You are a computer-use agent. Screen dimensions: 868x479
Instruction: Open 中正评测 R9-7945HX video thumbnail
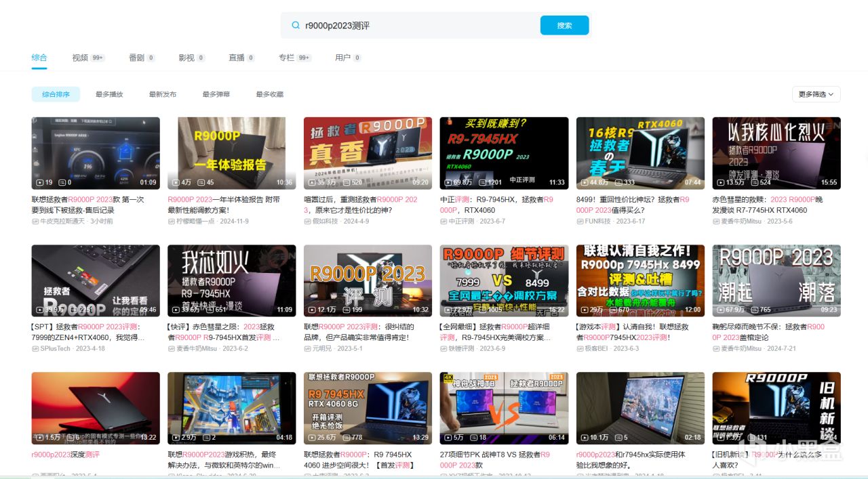(x=504, y=153)
